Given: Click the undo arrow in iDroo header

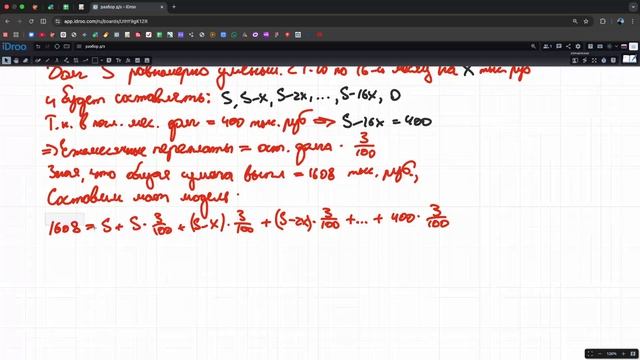Looking at the screenshot, I should coord(38,47).
